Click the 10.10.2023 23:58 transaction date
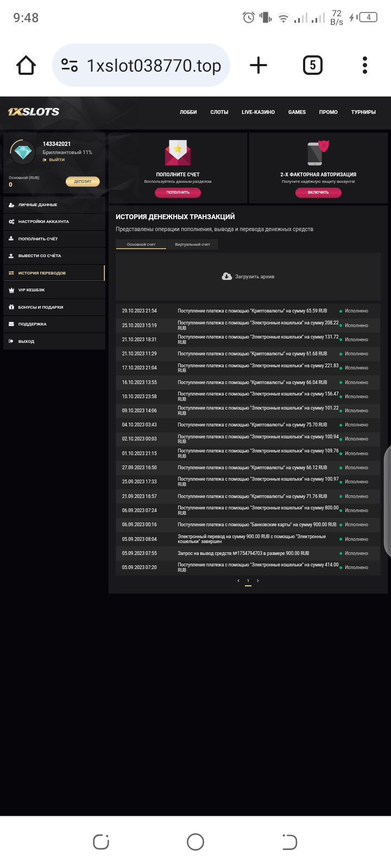This screenshot has width=391, height=868. [140, 397]
